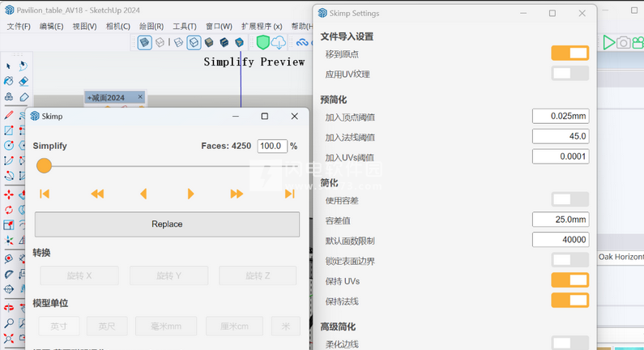Click the camera screenshot toolbar icon
The image size is (644, 350).
pyautogui.click(x=623, y=42)
